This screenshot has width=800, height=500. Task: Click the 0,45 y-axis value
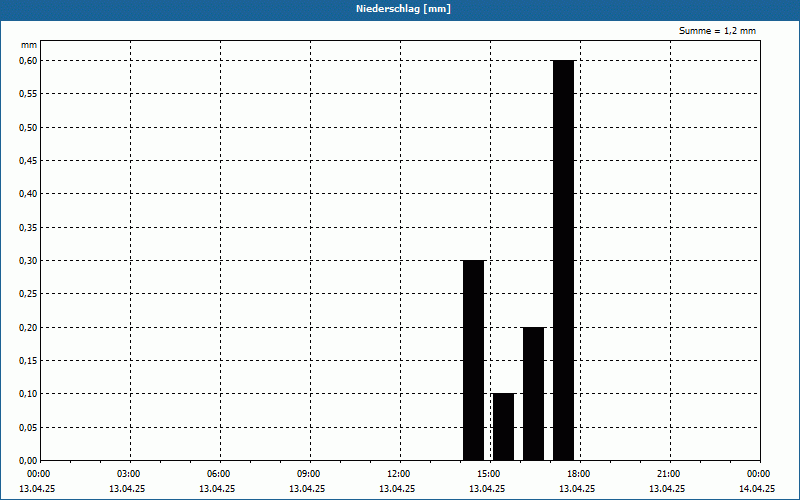point(28,161)
